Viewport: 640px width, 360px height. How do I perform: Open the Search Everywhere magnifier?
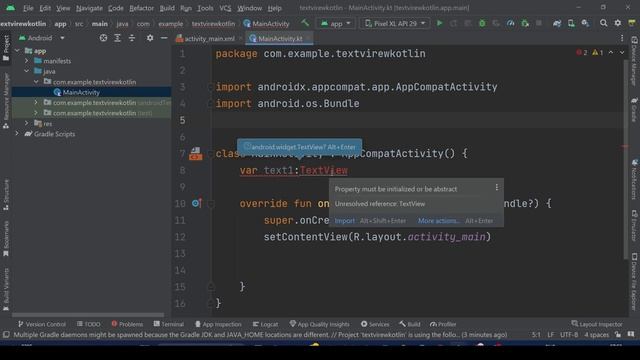coord(603,23)
